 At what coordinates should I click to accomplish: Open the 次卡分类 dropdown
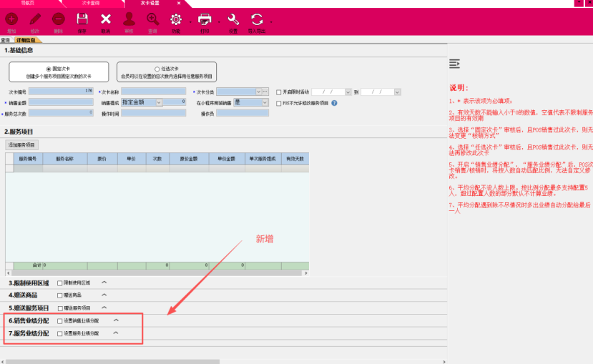(x=258, y=92)
